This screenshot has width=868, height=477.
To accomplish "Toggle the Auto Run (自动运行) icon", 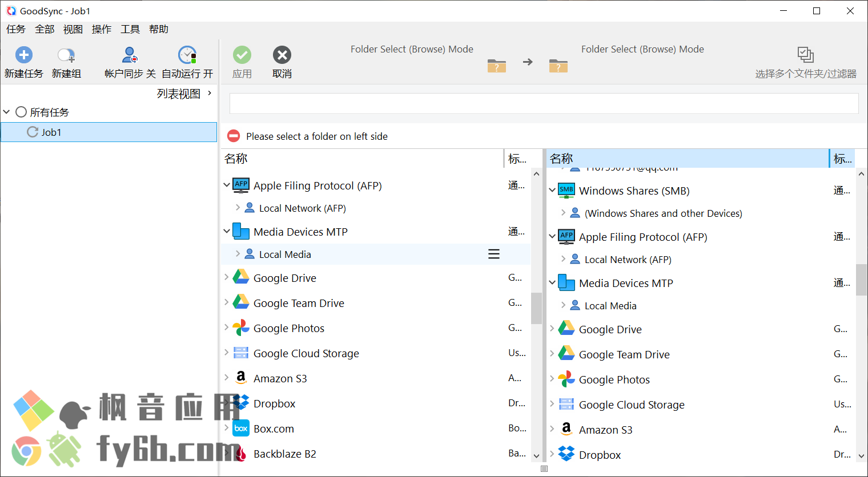I will tap(187, 55).
